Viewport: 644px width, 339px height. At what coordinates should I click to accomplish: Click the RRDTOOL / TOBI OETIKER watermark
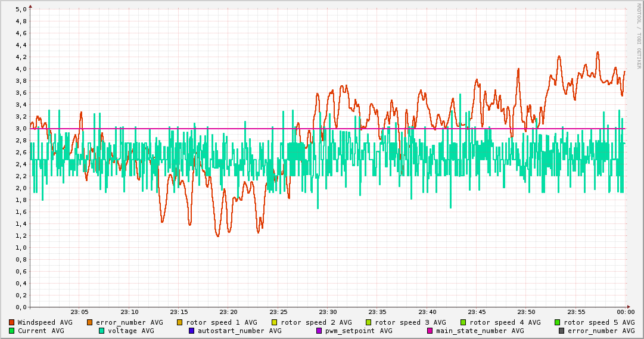point(639,36)
